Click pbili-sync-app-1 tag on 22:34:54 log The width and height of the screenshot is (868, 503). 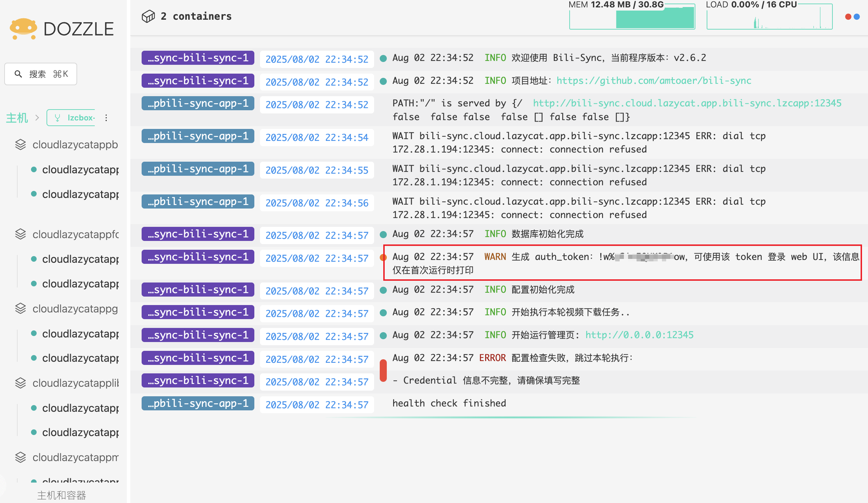pos(198,136)
